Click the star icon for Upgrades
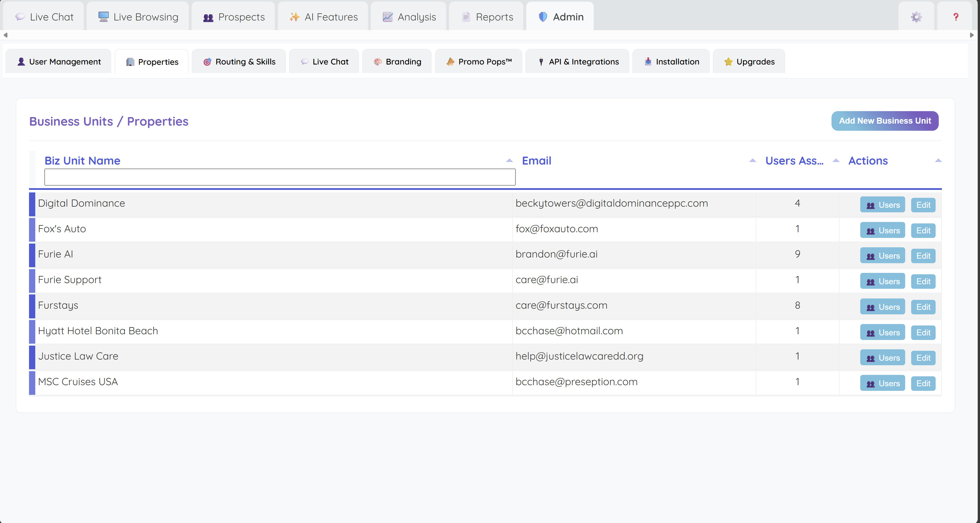Viewport: 980px width, 523px height. (728, 62)
